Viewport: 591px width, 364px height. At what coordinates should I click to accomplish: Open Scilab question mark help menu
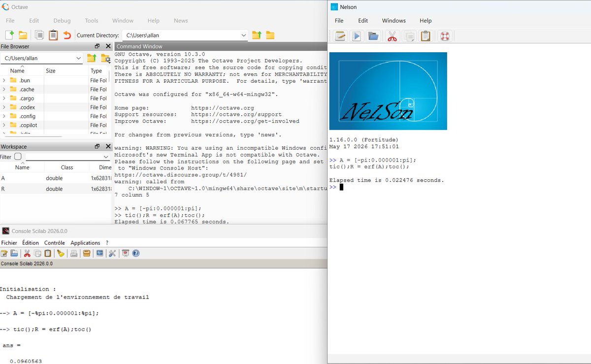[107, 243]
